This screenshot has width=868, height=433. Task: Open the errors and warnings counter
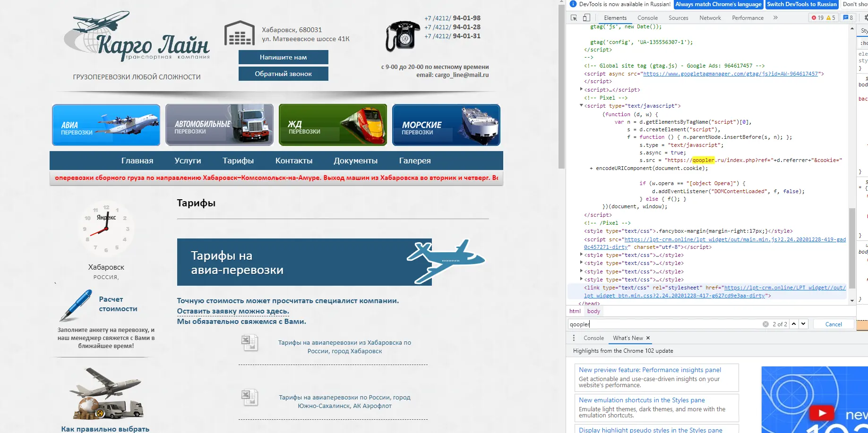(x=824, y=17)
